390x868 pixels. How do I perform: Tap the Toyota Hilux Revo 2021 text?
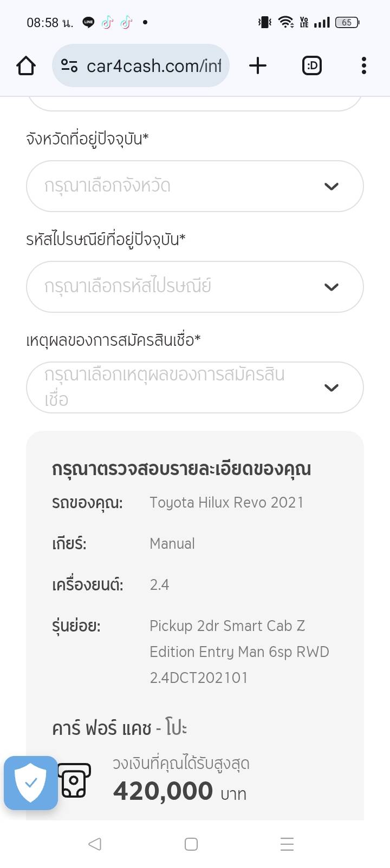(226, 503)
